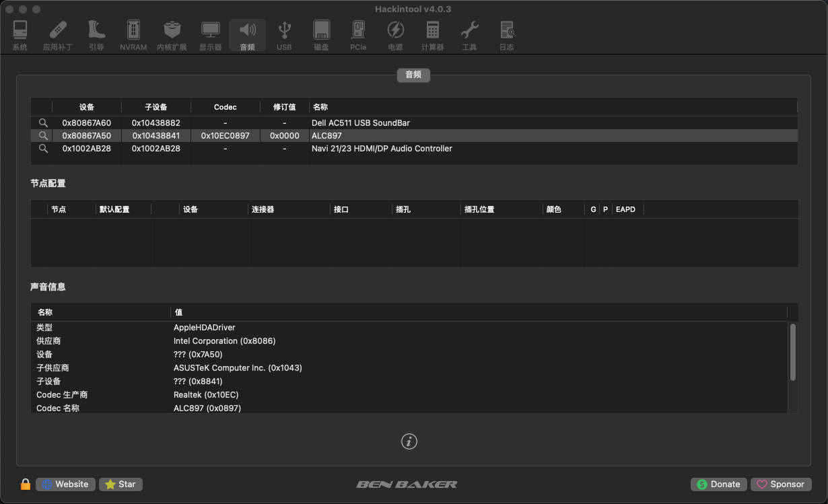Open the 磁盘 (Disks) toolbar section
Image resolution: width=828 pixels, height=504 pixels.
321,36
